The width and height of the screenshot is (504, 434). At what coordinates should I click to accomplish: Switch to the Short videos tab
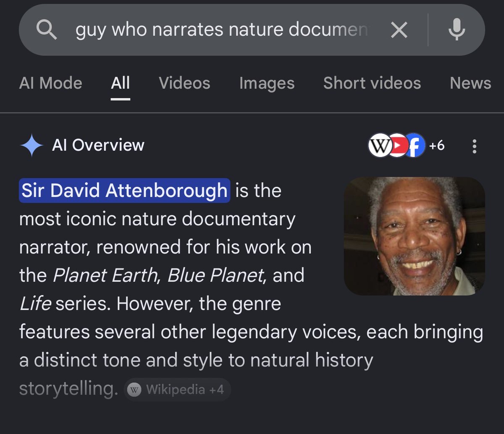coord(372,83)
